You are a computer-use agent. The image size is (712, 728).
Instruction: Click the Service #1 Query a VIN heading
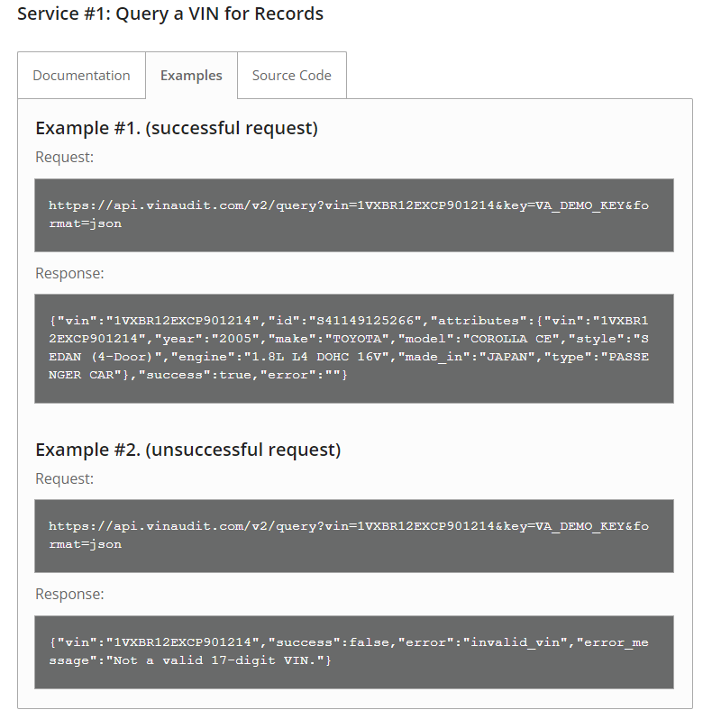pyautogui.click(x=170, y=14)
